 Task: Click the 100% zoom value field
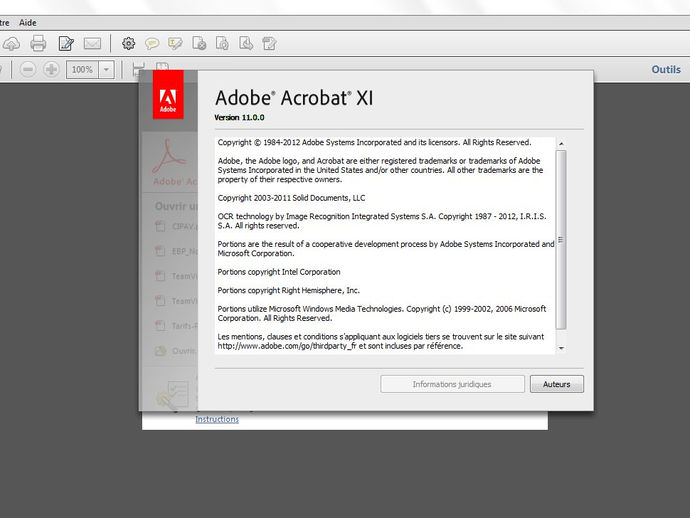point(82,70)
